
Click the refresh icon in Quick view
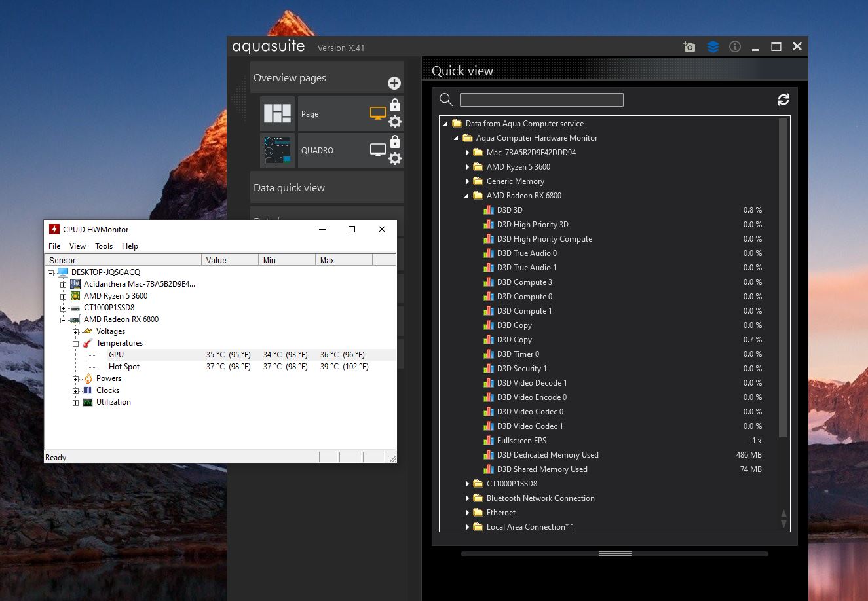coord(783,100)
